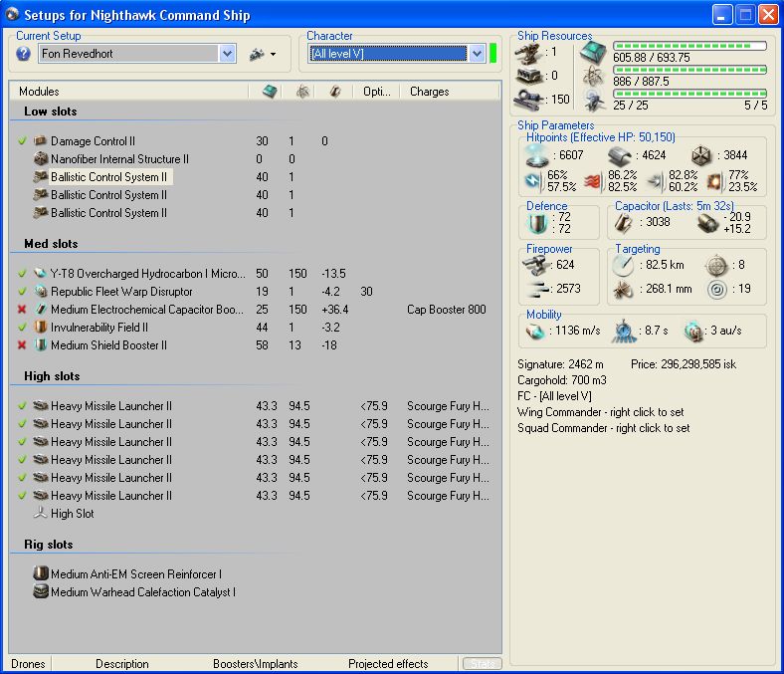Click the powergrid resource icon

point(593,76)
